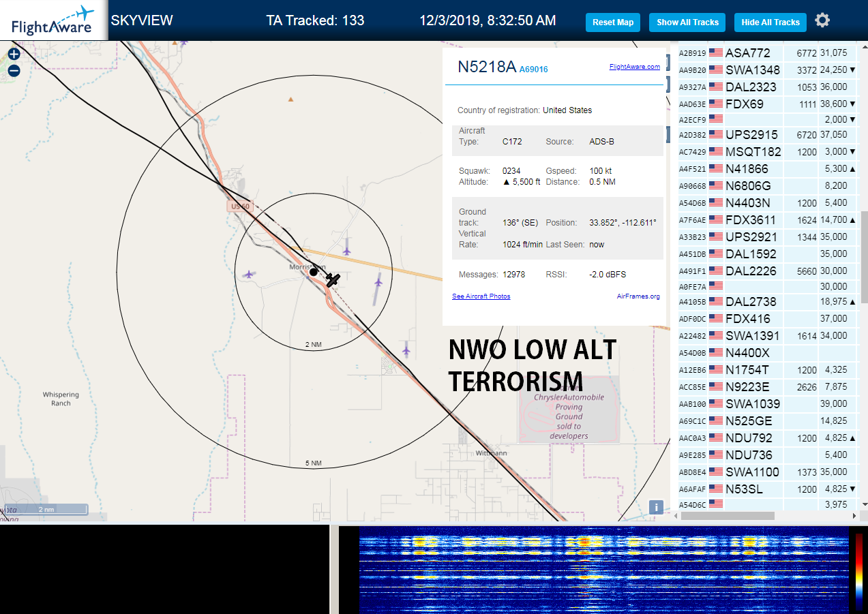Select NDU736 flight row

click(x=768, y=455)
